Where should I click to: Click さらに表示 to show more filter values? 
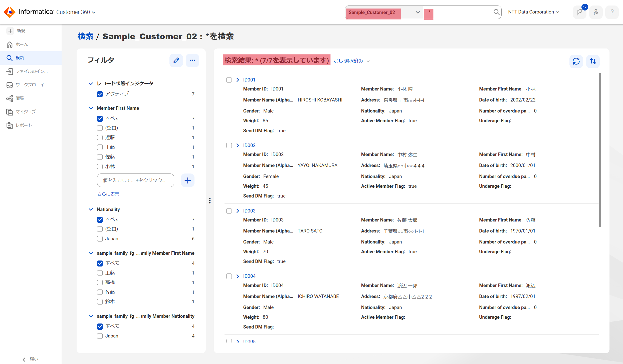click(108, 194)
